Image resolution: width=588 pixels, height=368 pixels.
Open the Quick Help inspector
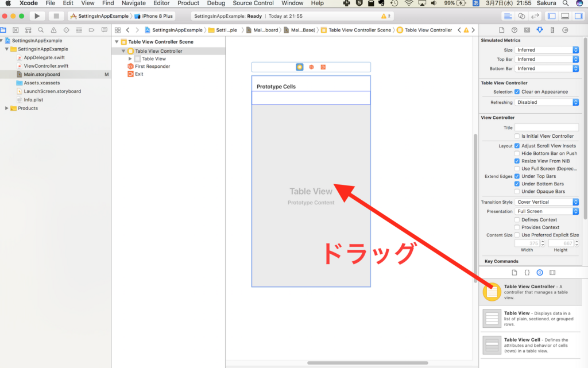[514, 30]
